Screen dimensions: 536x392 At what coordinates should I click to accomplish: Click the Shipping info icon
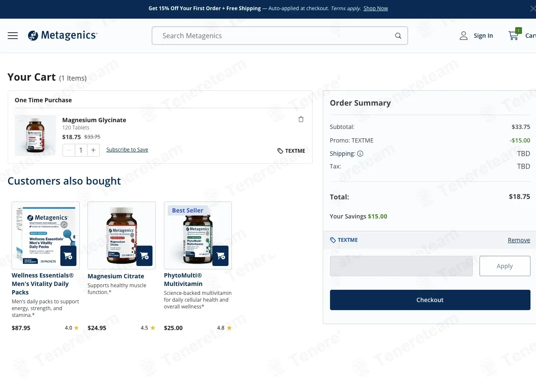(360, 154)
